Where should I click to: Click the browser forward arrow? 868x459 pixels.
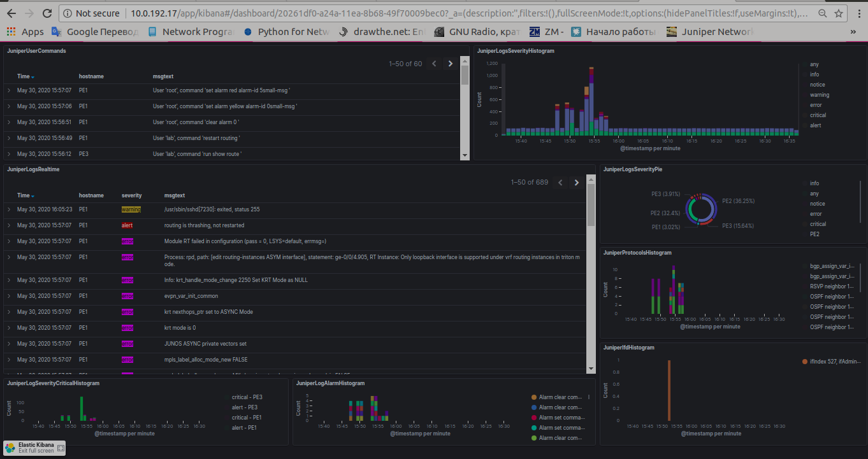click(x=29, y=13)
